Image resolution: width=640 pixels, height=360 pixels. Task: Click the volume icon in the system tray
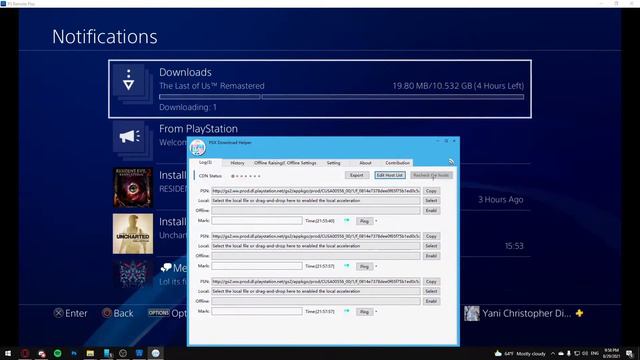pos(585,353)
